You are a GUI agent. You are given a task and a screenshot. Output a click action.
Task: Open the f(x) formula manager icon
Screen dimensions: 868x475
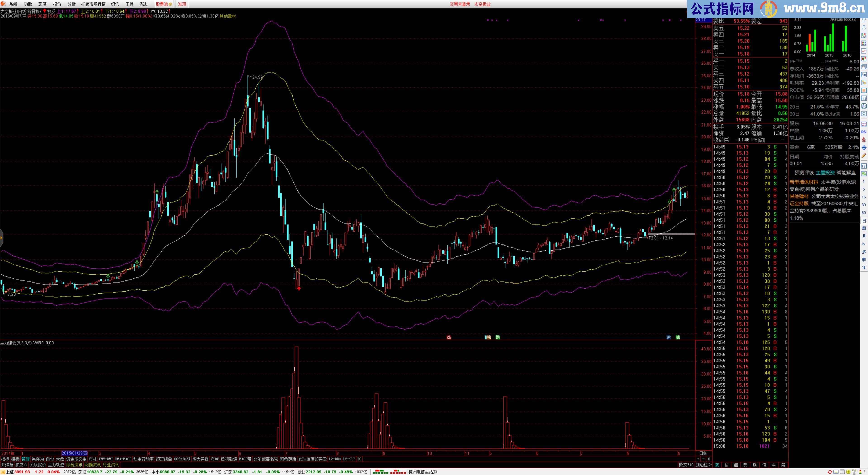pos(864,106)
